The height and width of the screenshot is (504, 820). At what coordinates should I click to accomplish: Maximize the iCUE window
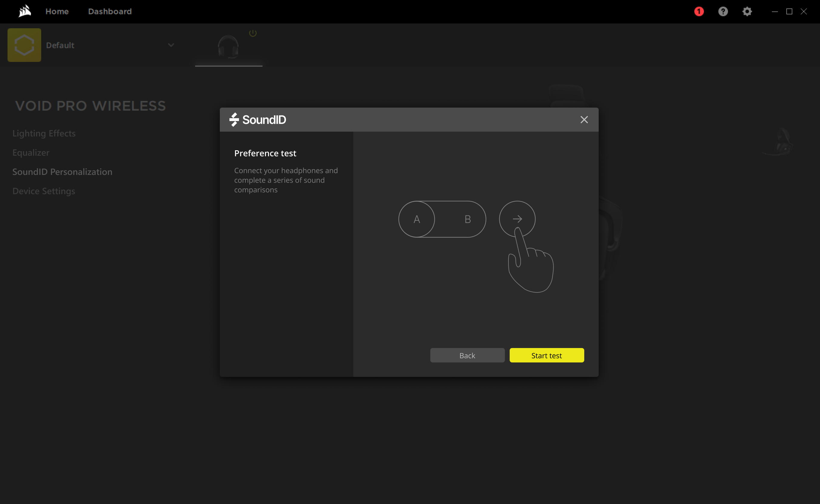pyautogui.click(x=789, y=11)
